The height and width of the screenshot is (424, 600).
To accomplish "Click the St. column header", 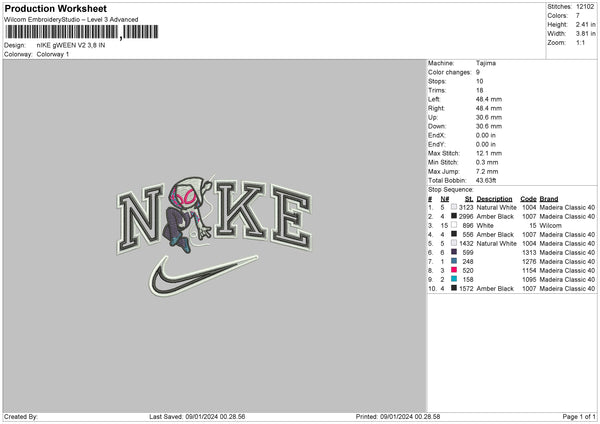I will pos(469,199).
